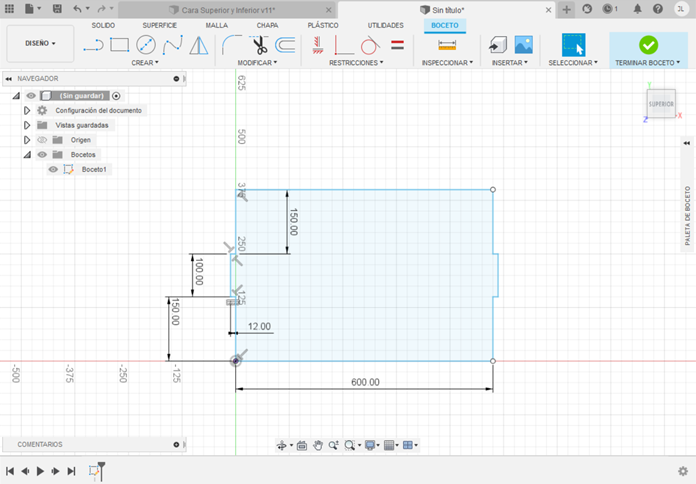Activate component radio button next to (Sin guardar)
696x484 pixels.
[116, 95]
